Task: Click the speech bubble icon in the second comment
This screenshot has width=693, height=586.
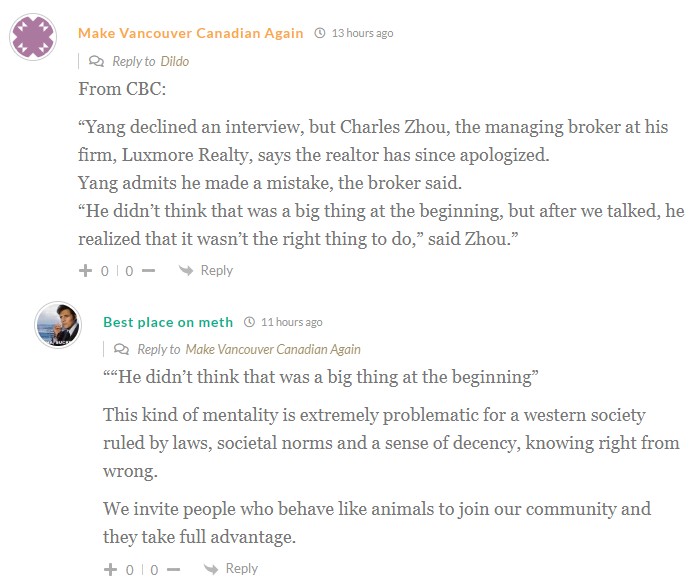Action: click(x=122, y=349)
